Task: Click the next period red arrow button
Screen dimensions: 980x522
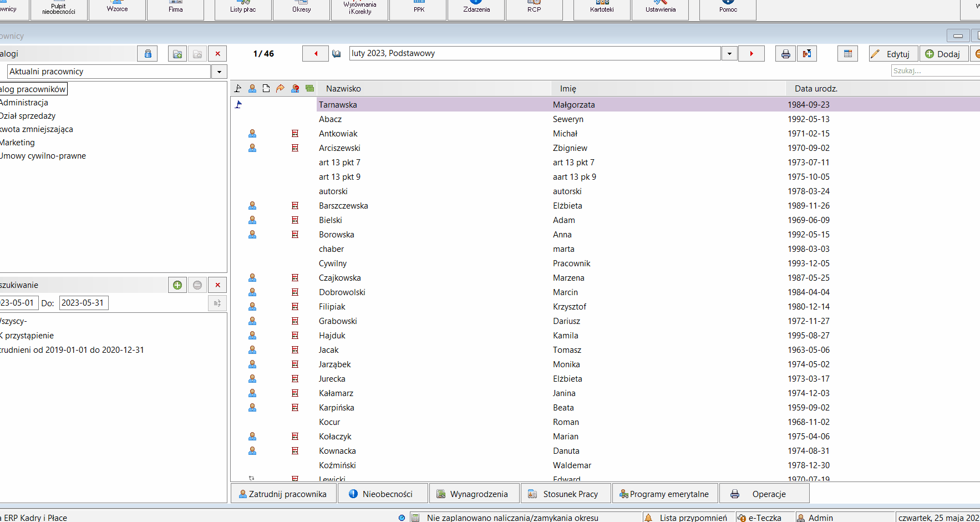Action: pos(751,54)
